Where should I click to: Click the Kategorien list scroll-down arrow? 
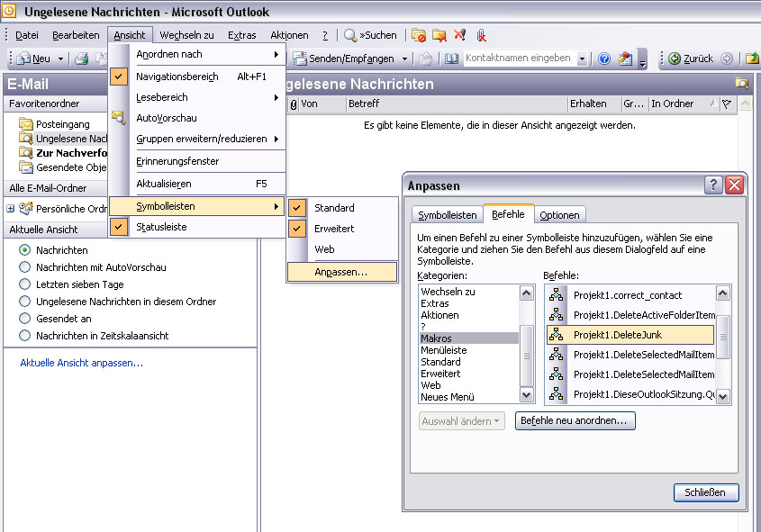527,395
